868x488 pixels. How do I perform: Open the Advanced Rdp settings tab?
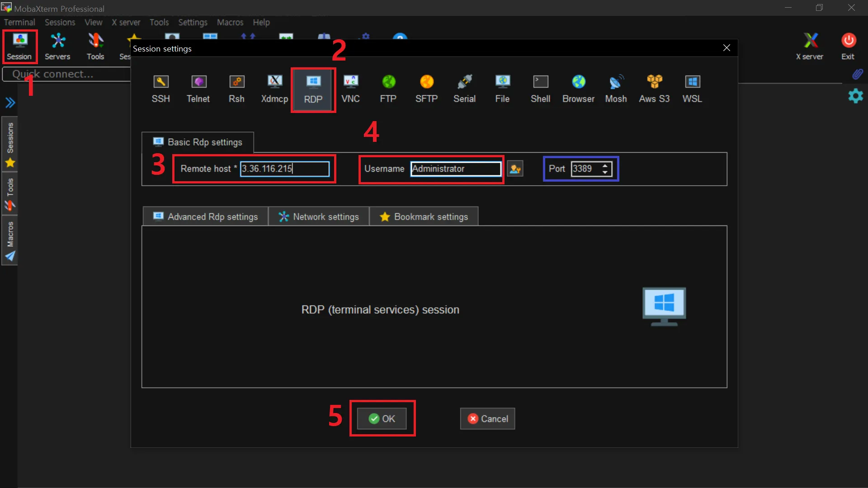pos(206,217)
